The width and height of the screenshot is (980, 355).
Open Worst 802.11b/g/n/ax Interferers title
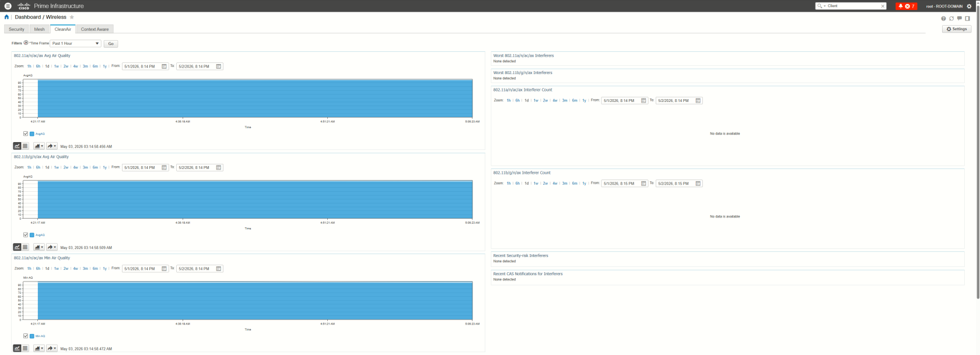point(523,73)
